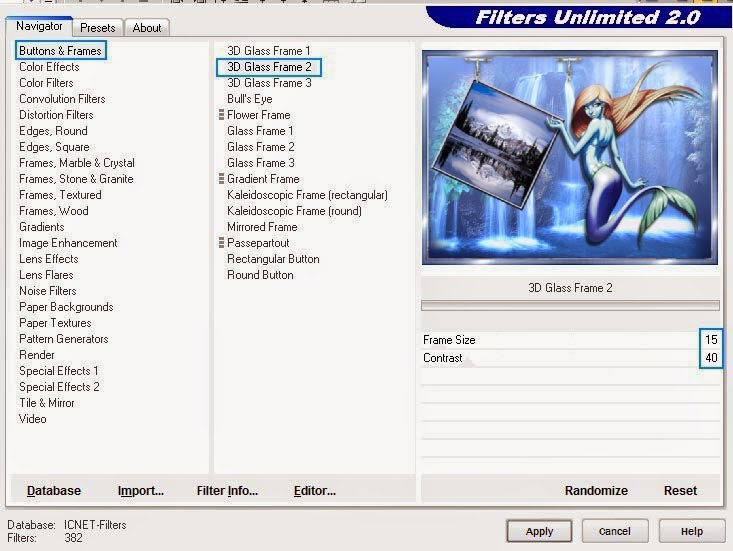Select Noise Filters category
Viewport: 733px width, 551px height.
[48, 291]
